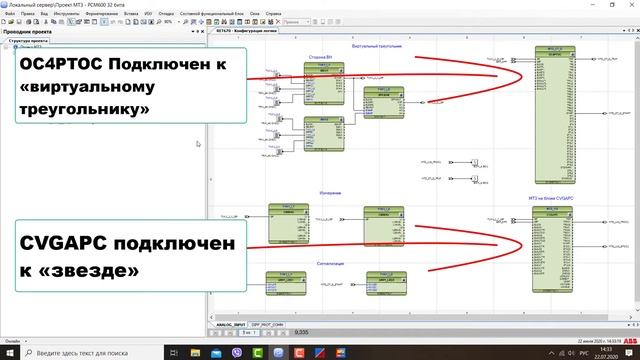The height and width of the screenshot is (360, 640).
Task: Click the 'МТЗ на блоке CVGAPC' label
Action: click(x=551, y=198)
